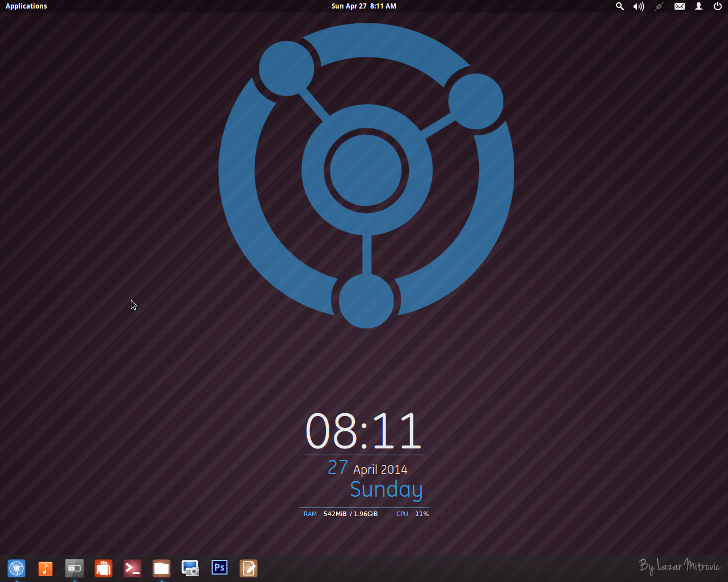The height and width of the screenshot is (582, 728).
Task: Open the power session menu
Action: 718,6
